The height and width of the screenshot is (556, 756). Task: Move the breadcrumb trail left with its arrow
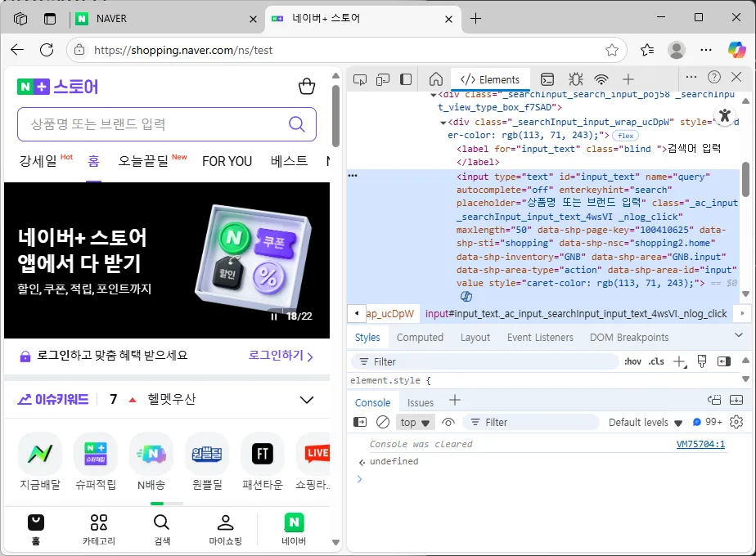pyautogui.click(x=357, y=313)
